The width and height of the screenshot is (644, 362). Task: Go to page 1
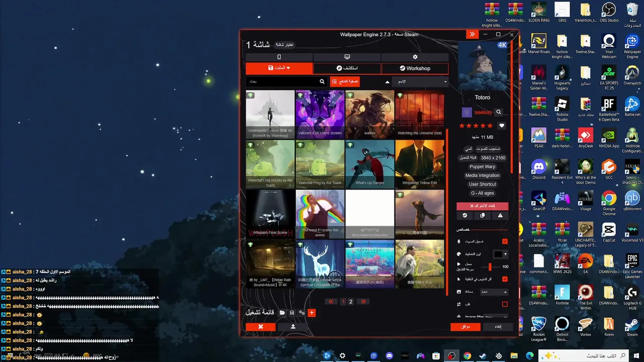click(x=343, y=302)
